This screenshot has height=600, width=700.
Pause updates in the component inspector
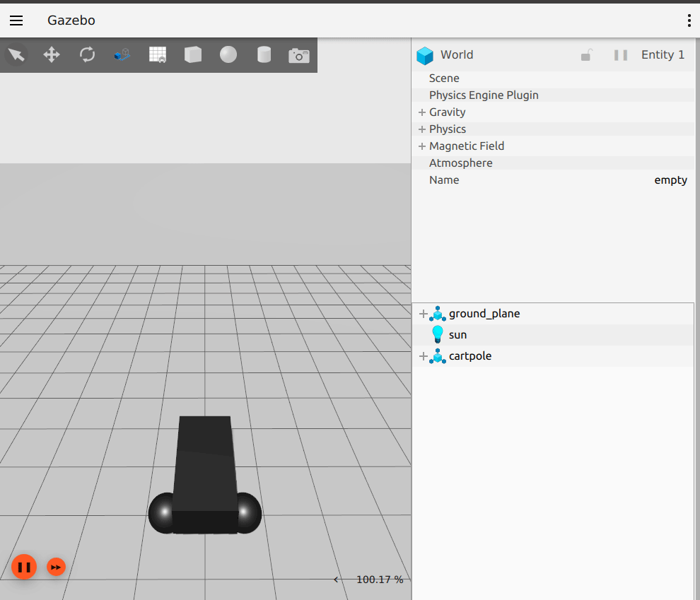point(620,54)
